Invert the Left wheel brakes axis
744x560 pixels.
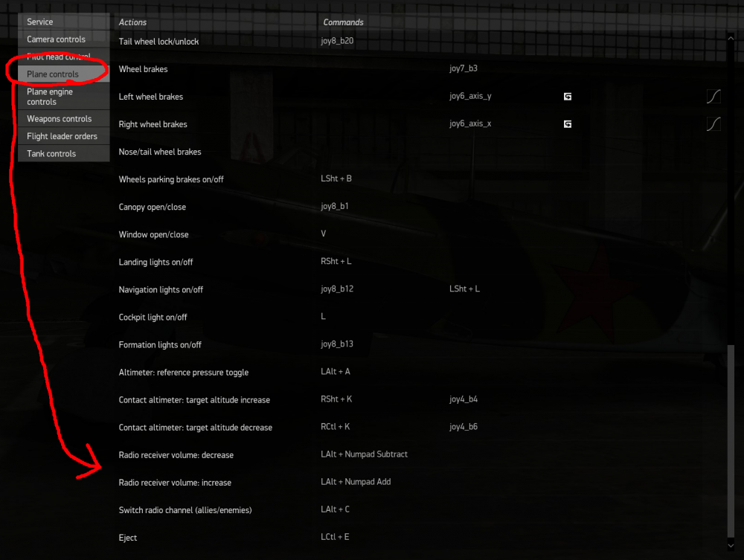tap(567, 96)
